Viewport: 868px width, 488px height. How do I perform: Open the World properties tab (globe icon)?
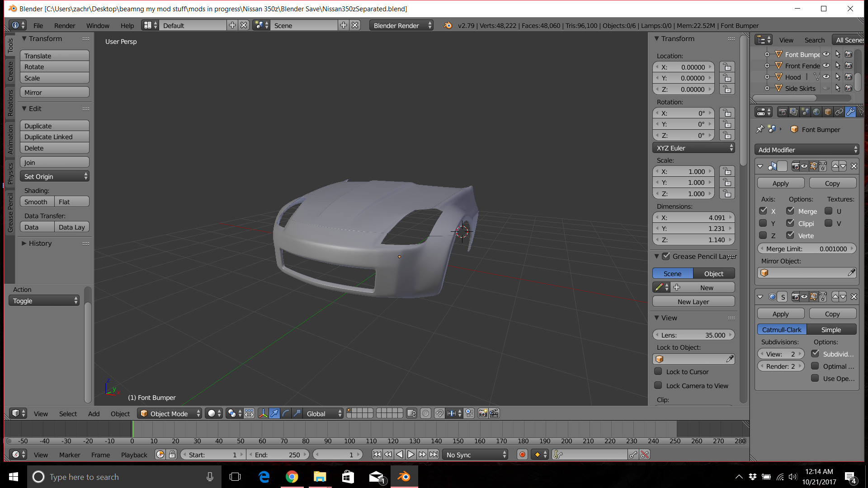[x=816, y=112]
